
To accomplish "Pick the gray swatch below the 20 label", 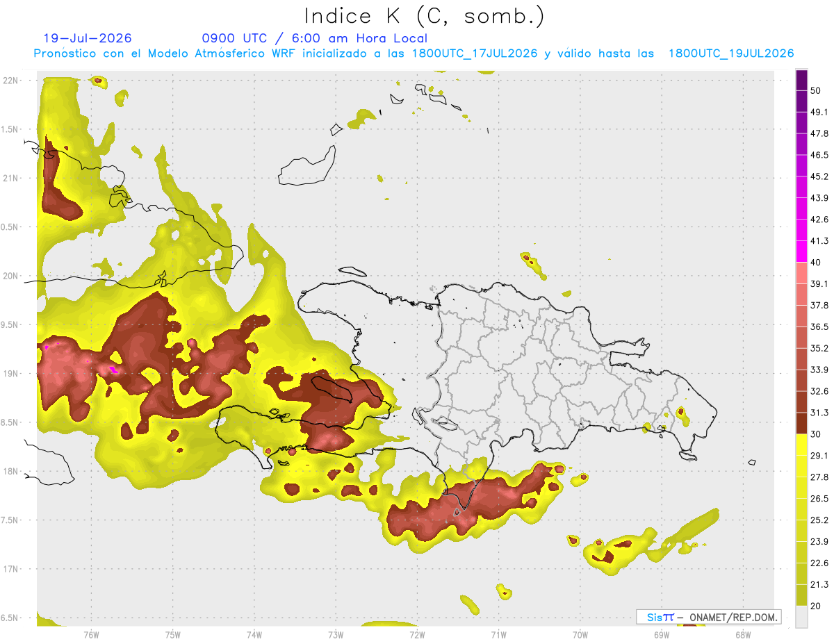I will tap(801, 617).
